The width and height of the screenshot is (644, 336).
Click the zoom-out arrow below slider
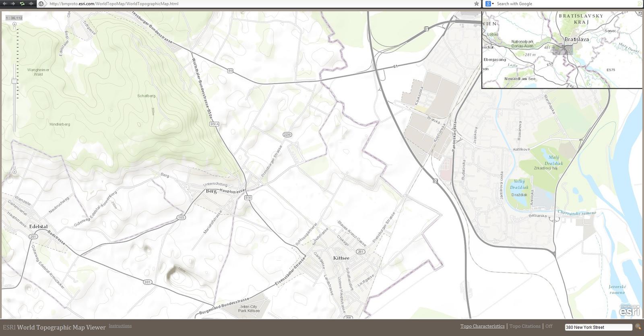coord(14,172)
